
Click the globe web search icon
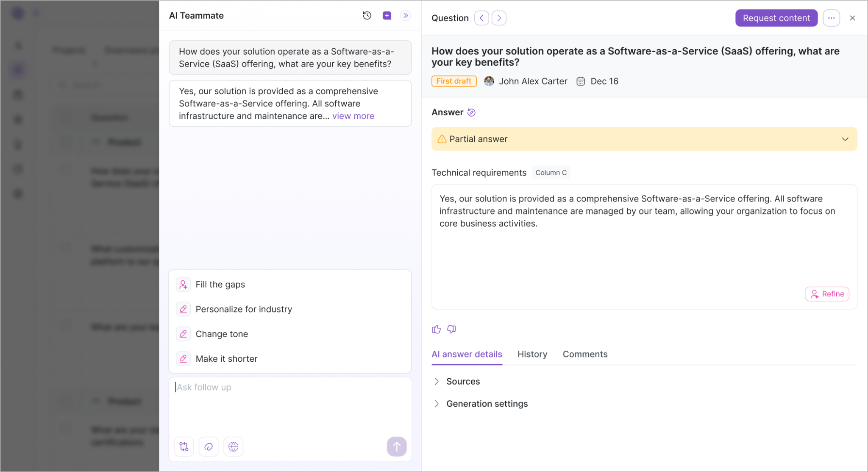pos(234,447)
